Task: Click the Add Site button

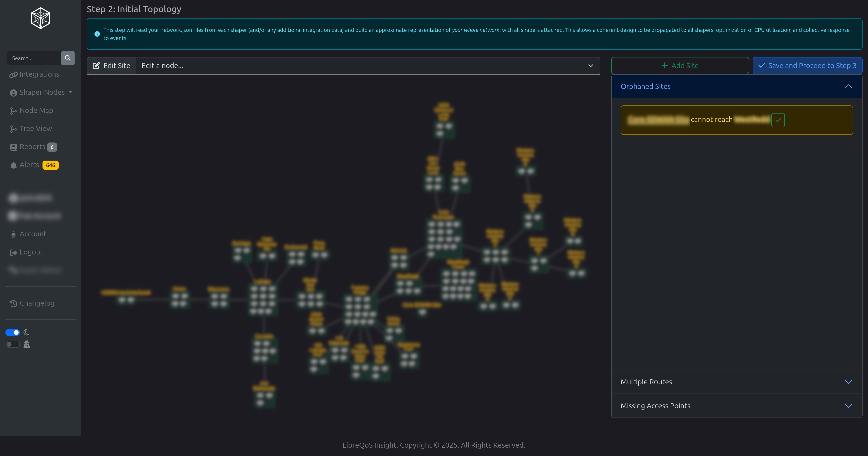Action: click(x=680, y=66)
